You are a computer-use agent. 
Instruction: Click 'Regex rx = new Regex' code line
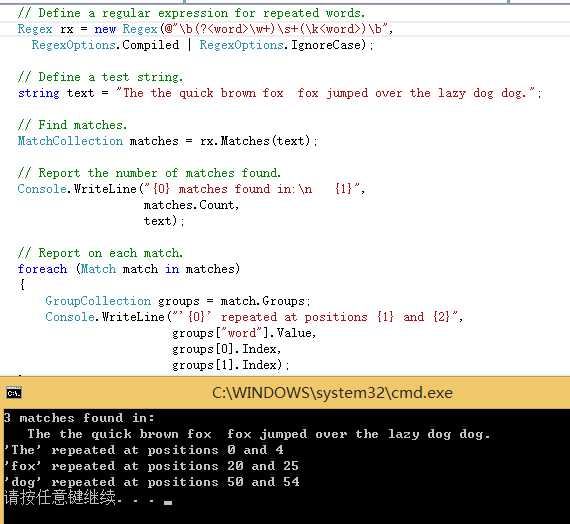(205, 29)
